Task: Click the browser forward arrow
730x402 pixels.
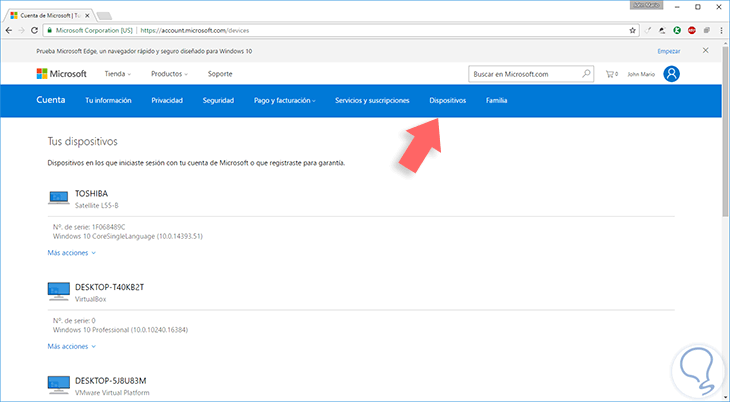Action: (x=21, y=30)
